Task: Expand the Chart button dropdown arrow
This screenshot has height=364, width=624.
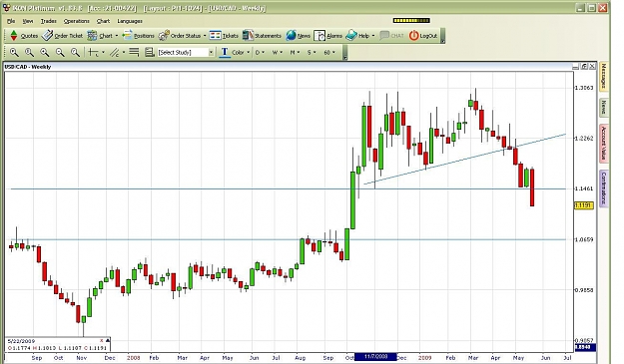Action: click(117, 36)
